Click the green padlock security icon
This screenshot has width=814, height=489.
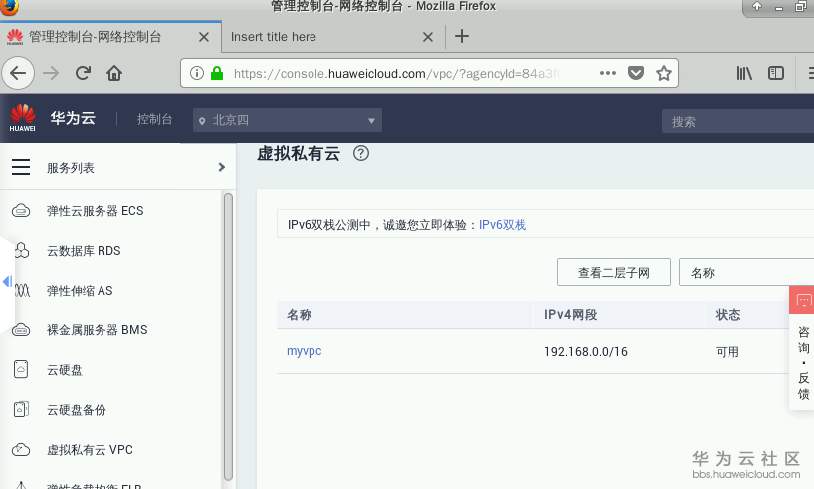pos(217,73)
